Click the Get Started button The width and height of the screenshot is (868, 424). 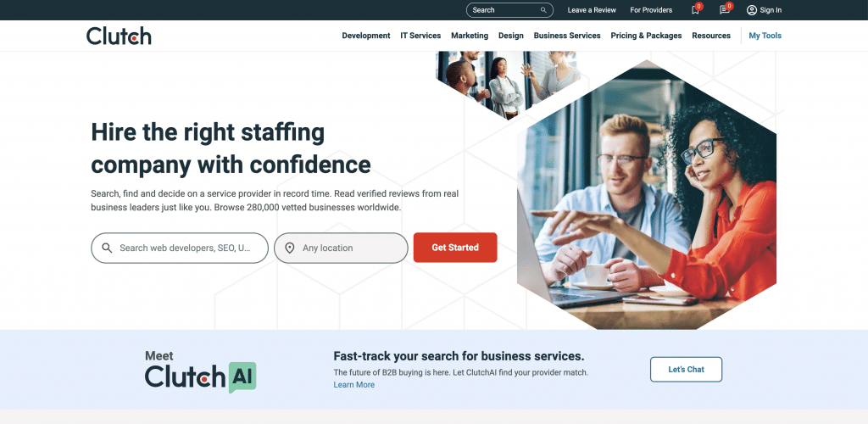pos(455,248)
